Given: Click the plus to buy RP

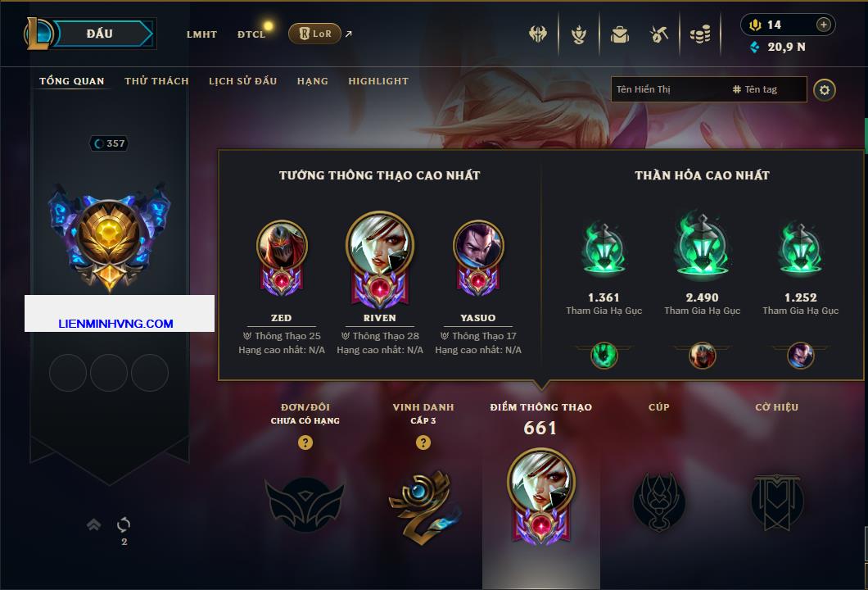Looking at the screenshot, I should click(x=824, y=25).
